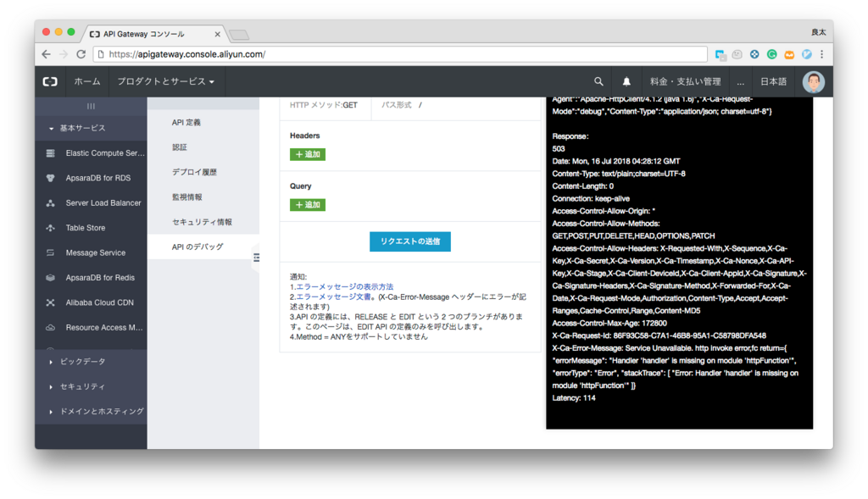
Task: Click the X-Ca-Request-Id response line
Action: pyautogui.click(x=659, y=335)
